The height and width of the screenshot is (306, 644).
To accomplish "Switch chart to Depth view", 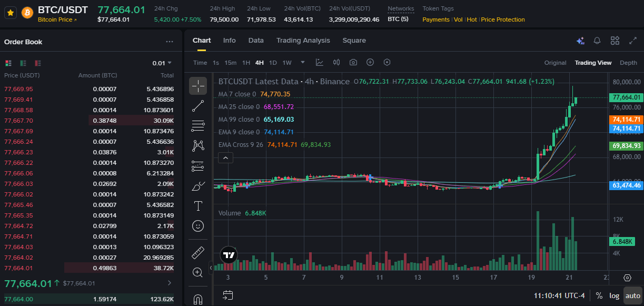I will point(628,63).
